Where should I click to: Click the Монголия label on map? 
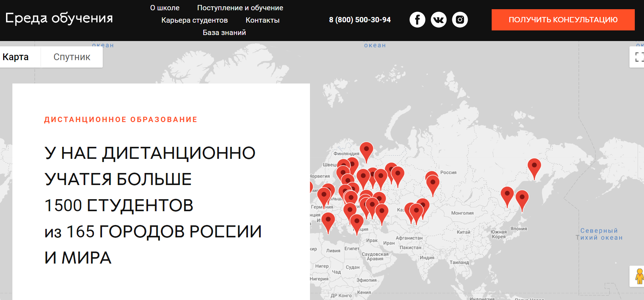click(462, 213)
